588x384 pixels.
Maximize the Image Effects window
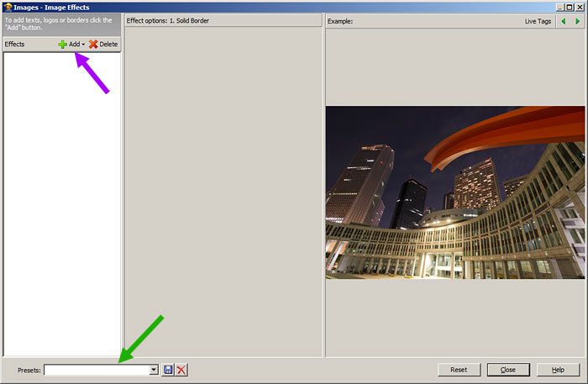(570, 7)
